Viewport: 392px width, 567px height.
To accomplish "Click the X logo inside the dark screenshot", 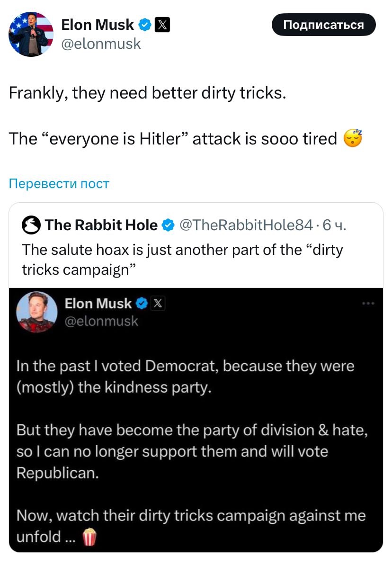I will tap(158, 304).
